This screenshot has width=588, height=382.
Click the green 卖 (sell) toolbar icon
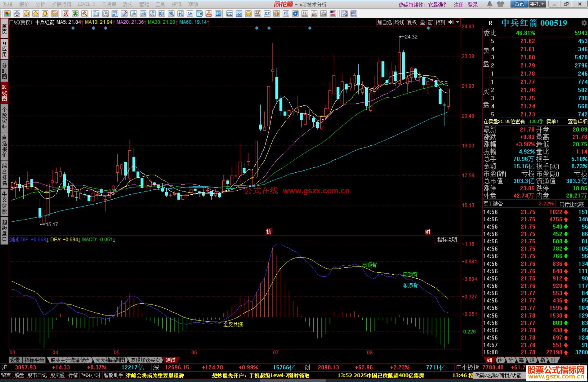pos(75,14)
